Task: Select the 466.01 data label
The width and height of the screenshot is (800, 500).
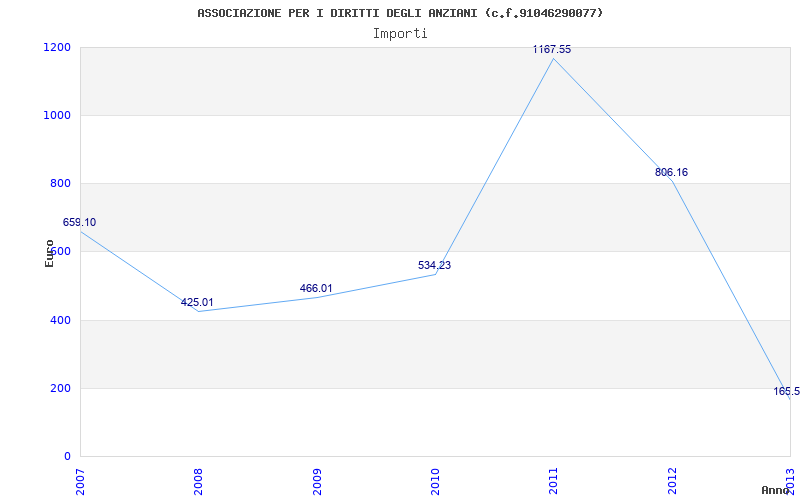Action: (x=316, y=288)
